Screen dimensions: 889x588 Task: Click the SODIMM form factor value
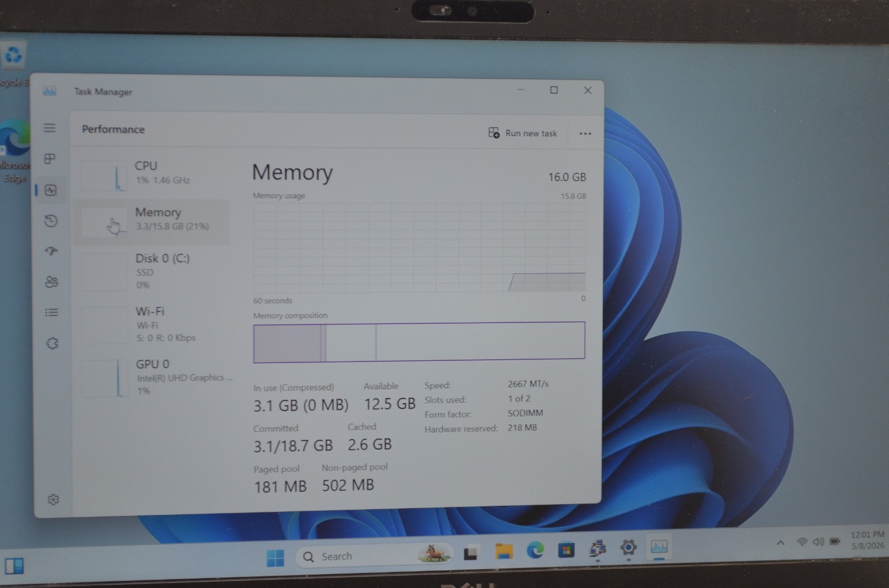pyautogui.click(x=525, y=413)
